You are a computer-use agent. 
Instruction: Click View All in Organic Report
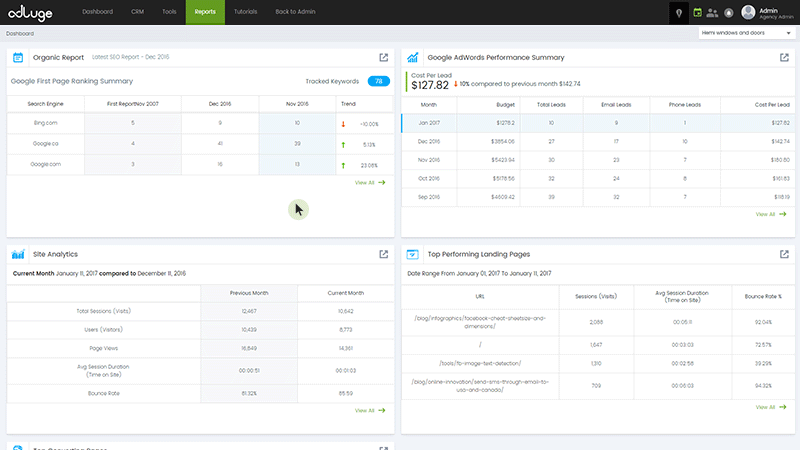[370, 183]
